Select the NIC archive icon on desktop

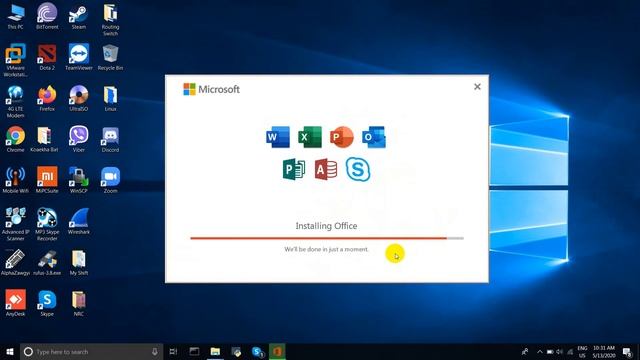coord(78,303)
